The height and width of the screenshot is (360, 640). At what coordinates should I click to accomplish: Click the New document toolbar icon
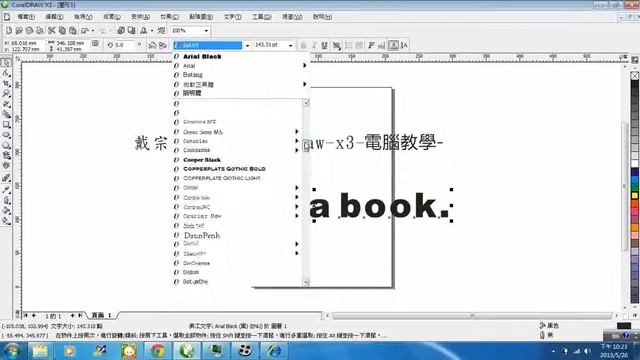[9, 31]
